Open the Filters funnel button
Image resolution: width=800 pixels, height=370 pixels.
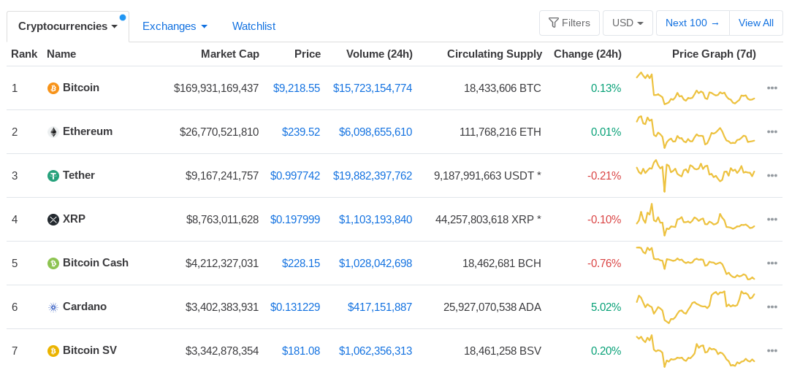pos(569,23)
